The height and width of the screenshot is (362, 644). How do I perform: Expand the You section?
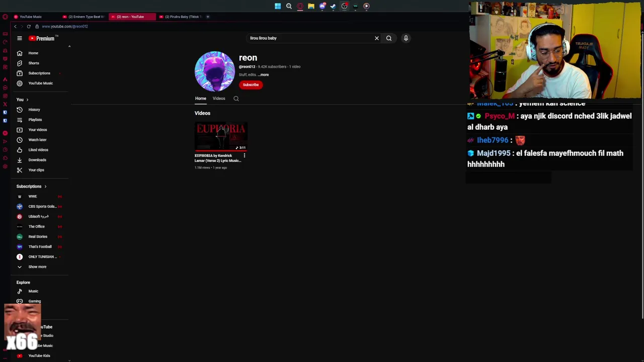23,100
